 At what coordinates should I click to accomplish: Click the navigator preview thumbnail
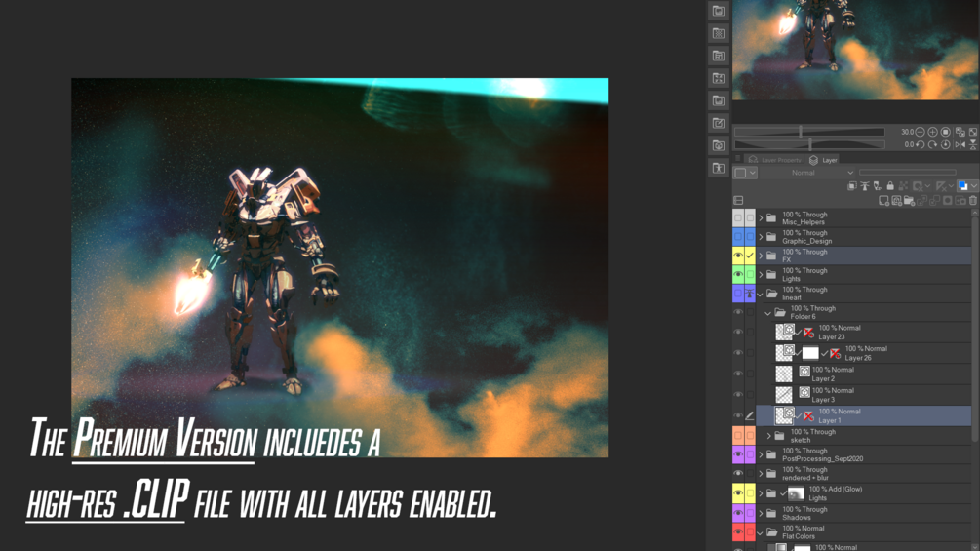pos(855,50)
